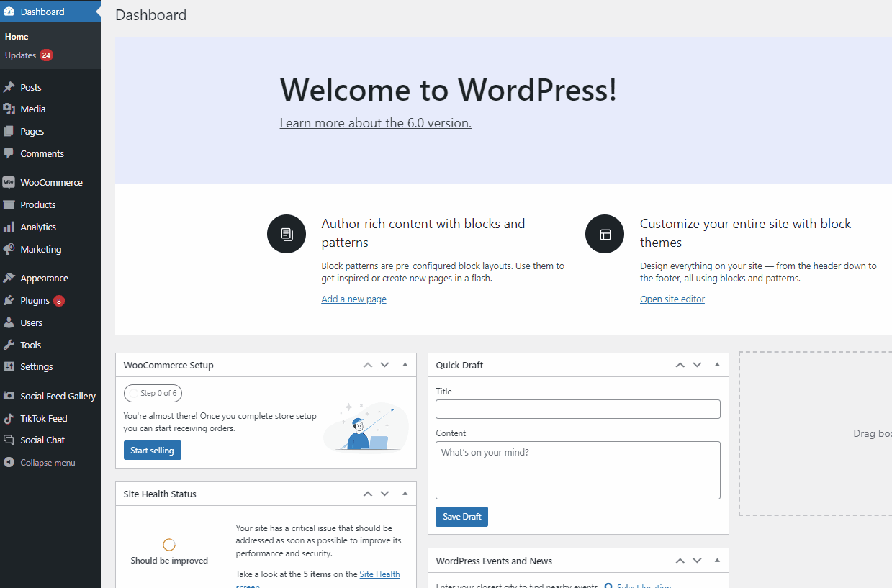Move Site Health Status widget down
This screenshot has height=588, width=892.
384,494
